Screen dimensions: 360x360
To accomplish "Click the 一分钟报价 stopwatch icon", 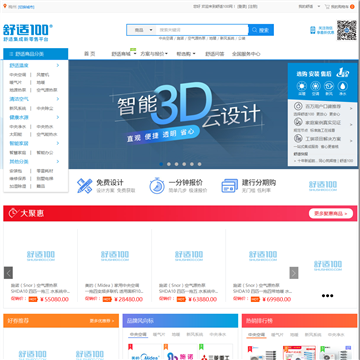I will click(157, 186).
